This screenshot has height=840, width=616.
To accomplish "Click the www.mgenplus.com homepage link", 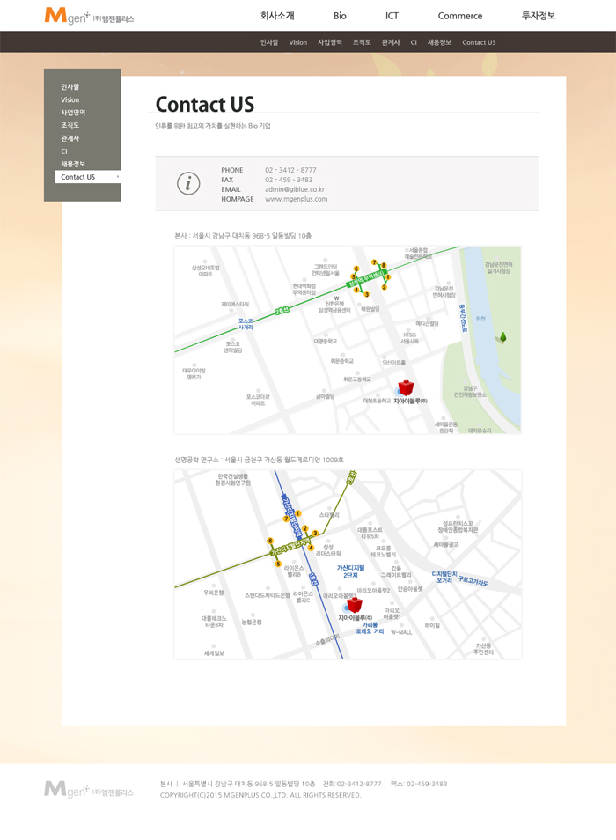I will pyautogui.click(x=296, y=199).
